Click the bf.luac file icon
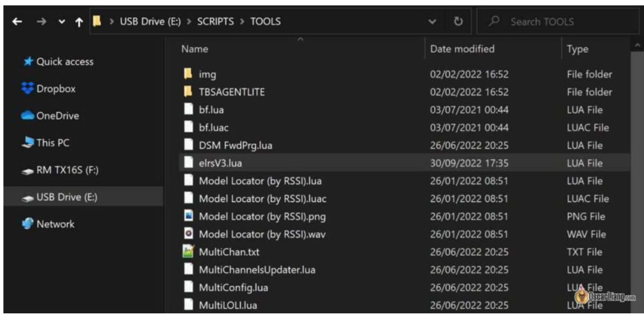 pyautogui.click(x=188, y=127)
